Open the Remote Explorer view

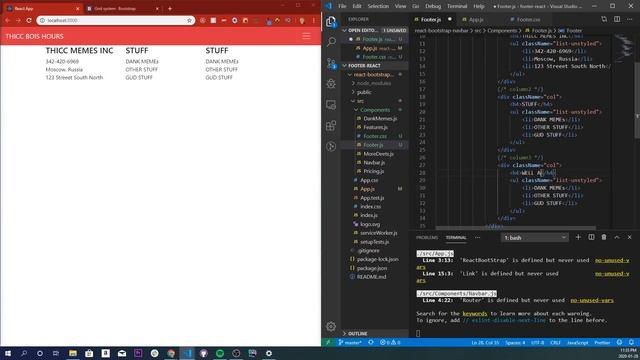tap(331, 105)
